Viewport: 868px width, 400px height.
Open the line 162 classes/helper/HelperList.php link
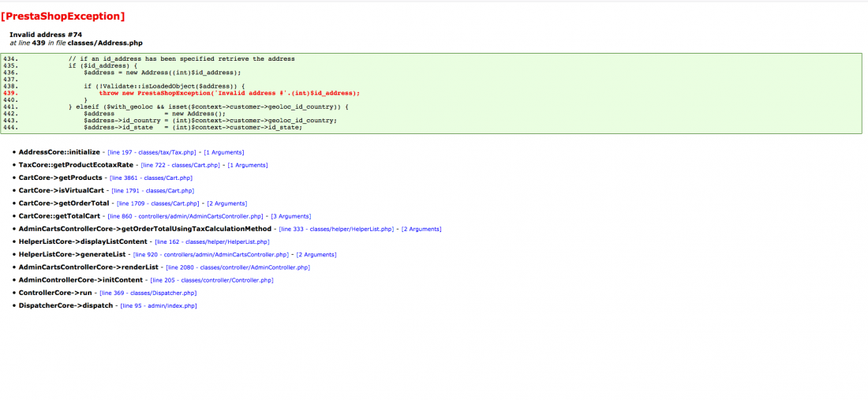click(x=212, y=241)
